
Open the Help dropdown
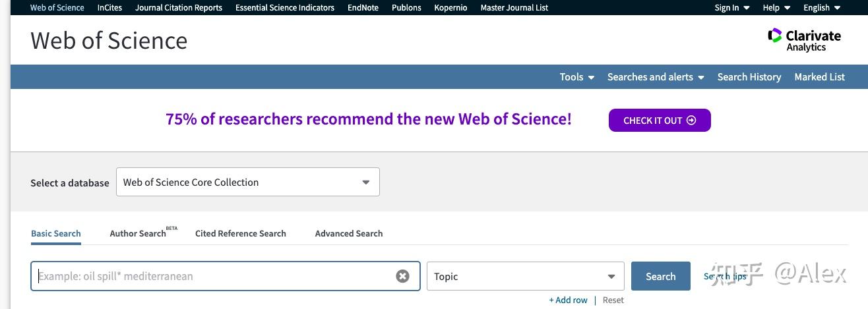tap(776, 8)
